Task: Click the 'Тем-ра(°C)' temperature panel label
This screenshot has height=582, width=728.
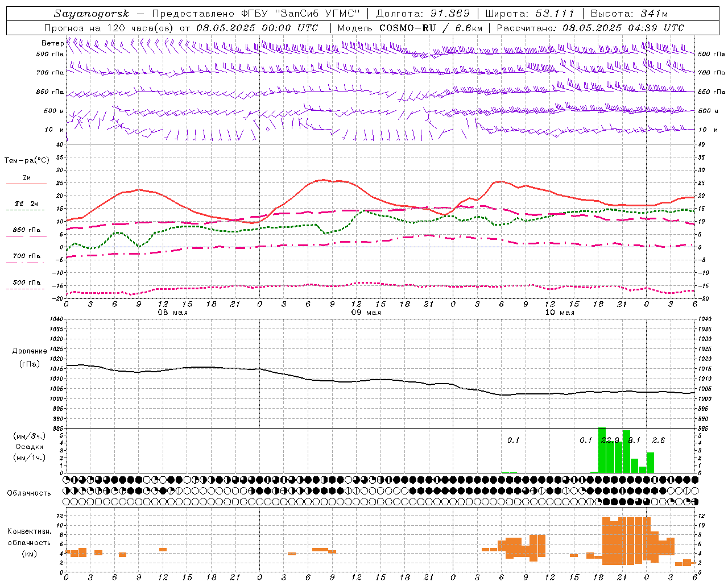Action: point(27,161)
